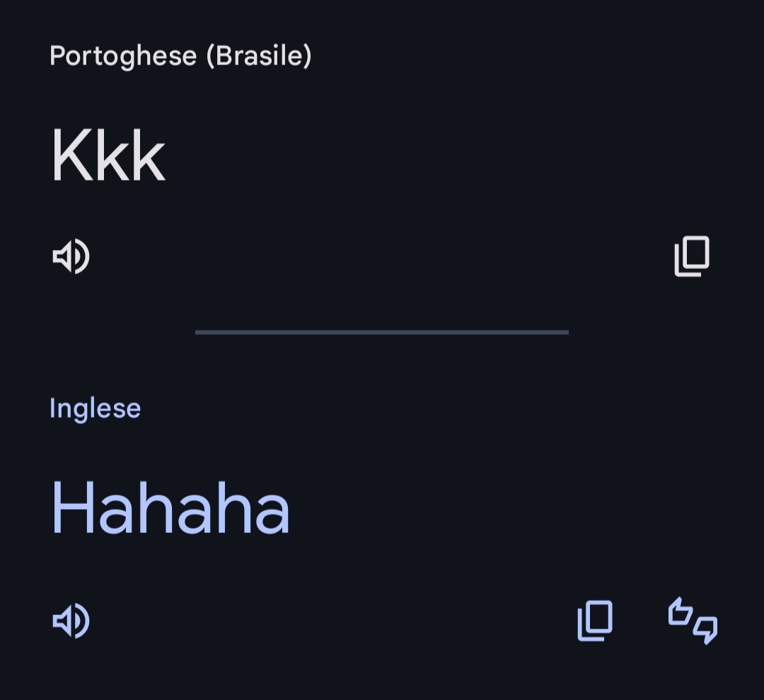The height and width of the screenshot is (700, 764).
Task: Copy the translated text Hahaha
Action: (595, 621)
